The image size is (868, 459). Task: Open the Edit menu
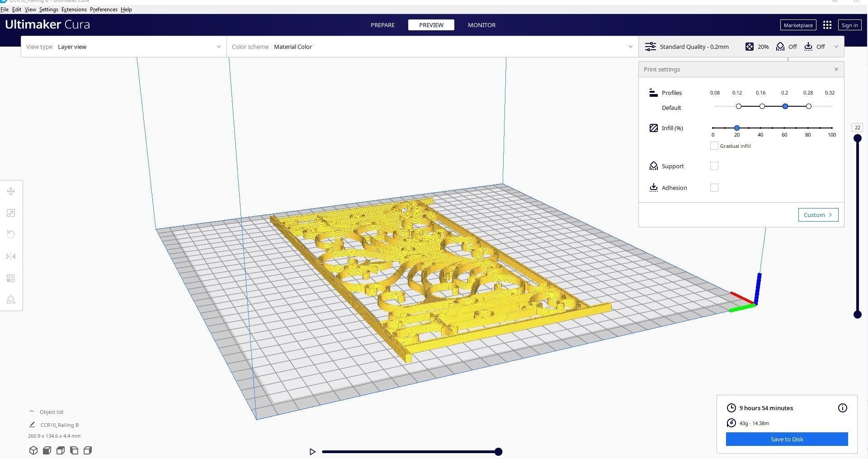coord(17,9)
